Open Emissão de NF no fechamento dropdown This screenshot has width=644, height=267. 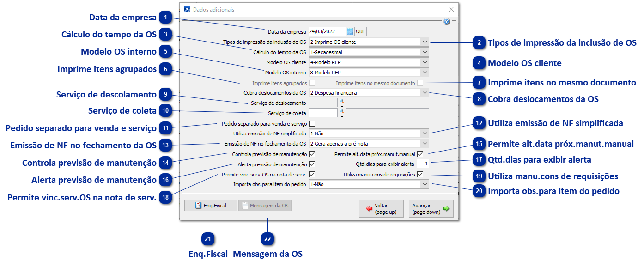(425, 143)
